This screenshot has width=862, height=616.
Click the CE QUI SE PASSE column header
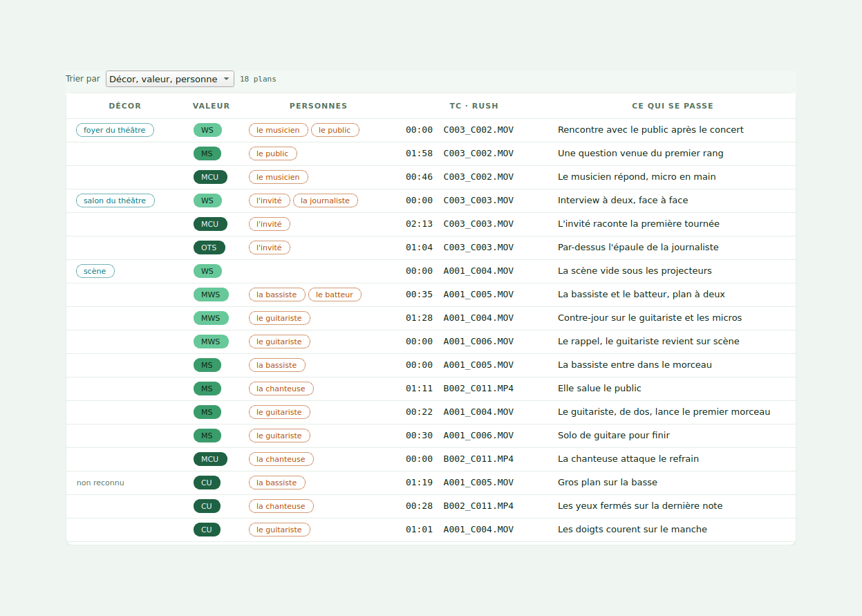point(673,106)
